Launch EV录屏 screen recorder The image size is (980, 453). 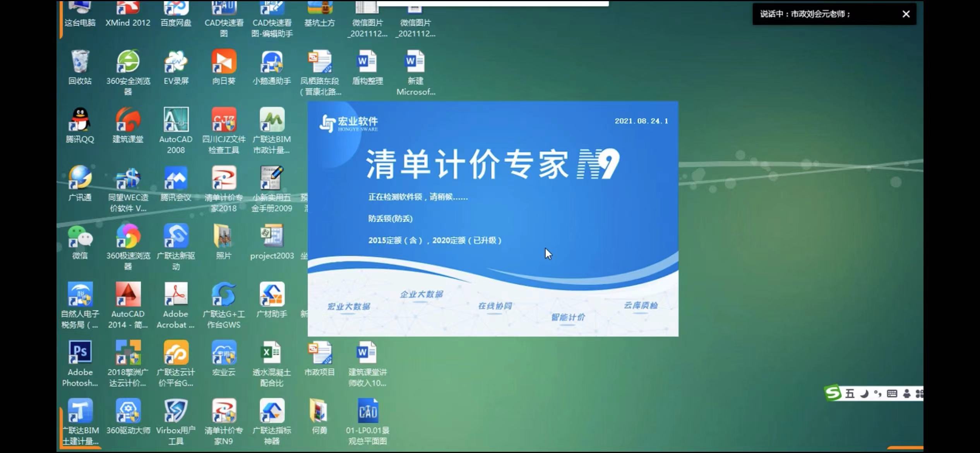pyautogui.click(x=176, y=67)
